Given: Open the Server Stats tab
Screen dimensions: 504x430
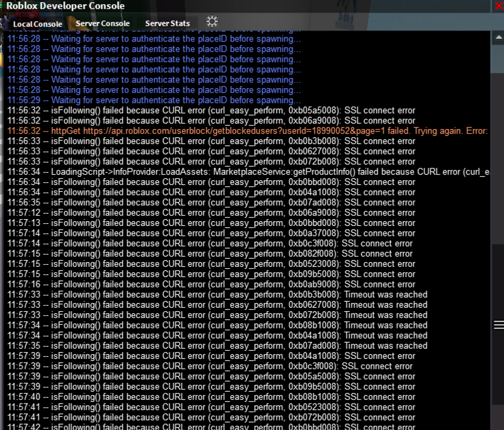Looking at the screenshot, I should [x=167, y=23].
